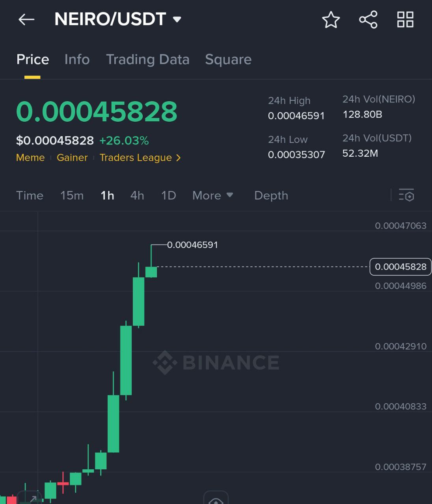
Task: Switch to the Info tab
Action: 77,59
